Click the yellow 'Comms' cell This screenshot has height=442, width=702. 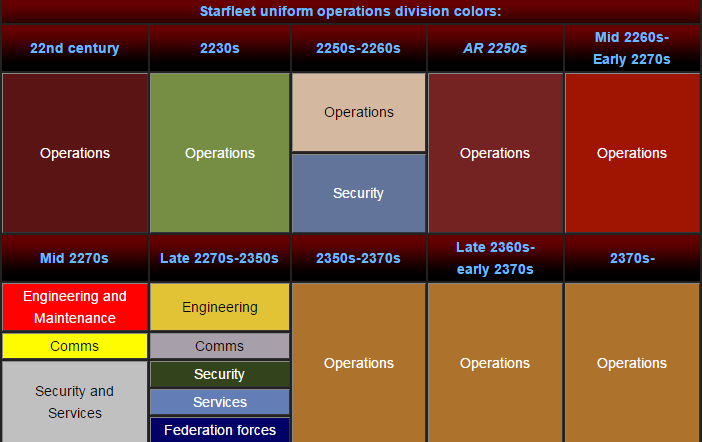pos(75,346)
